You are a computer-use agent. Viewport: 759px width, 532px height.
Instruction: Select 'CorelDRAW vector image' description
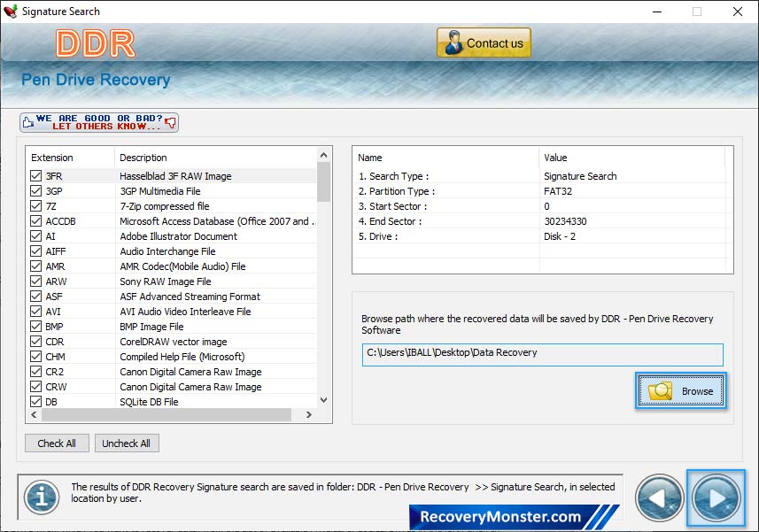pyautogui.click(x=174, y=342)
